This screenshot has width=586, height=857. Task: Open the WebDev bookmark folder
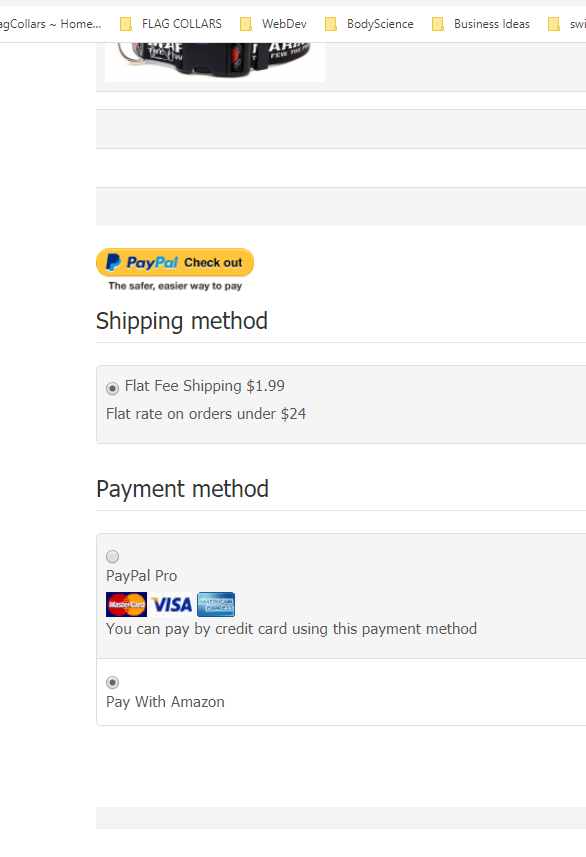(x=273, y=24)
